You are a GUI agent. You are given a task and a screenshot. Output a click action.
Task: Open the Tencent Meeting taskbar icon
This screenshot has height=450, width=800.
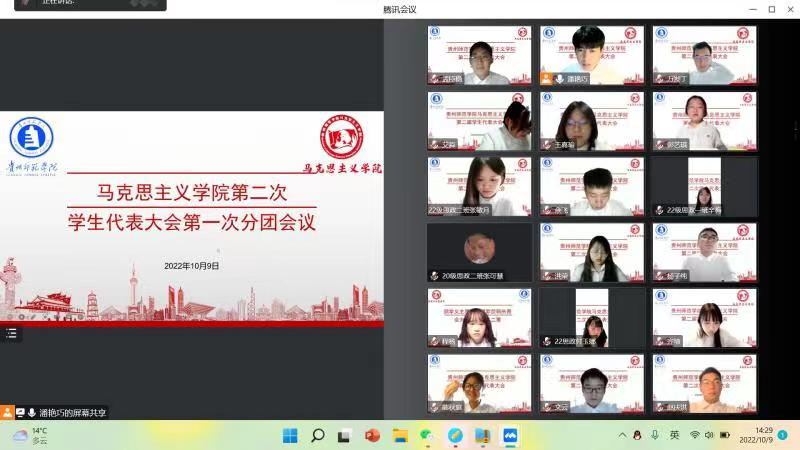click(x=510, y=436)
